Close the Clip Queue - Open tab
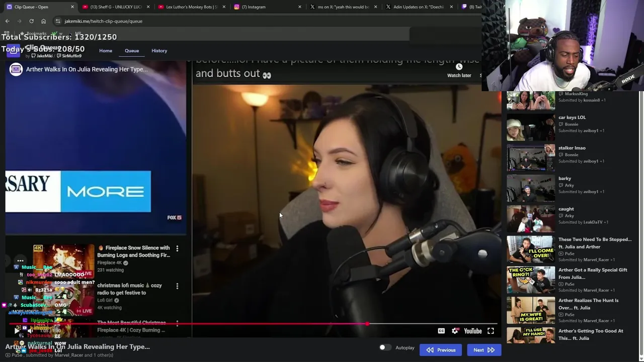This screenshot has height=362, width=644. tap(72, 7)
